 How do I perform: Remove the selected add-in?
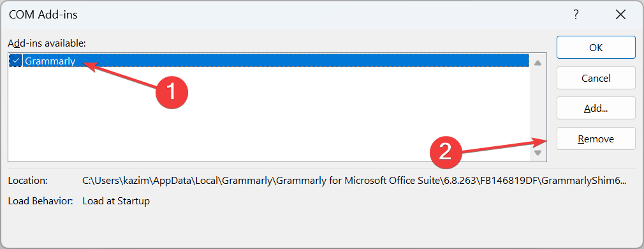(x=596, y=139)
